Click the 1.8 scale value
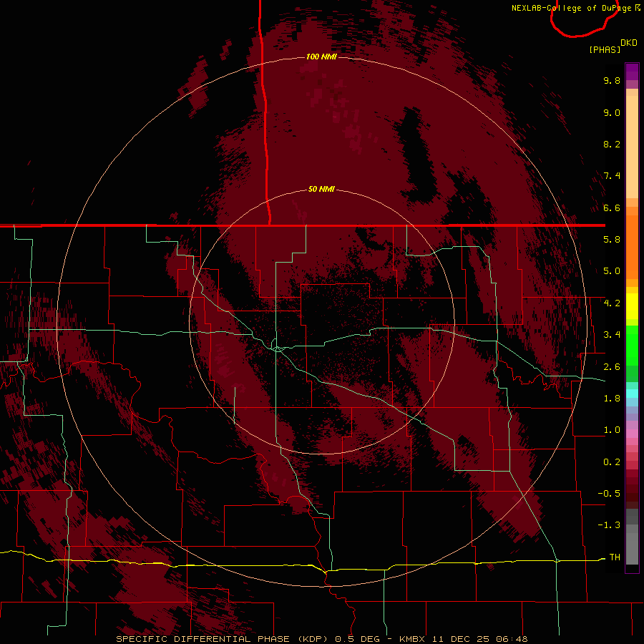The image size is (644, 644). click(x=612, y=399)
